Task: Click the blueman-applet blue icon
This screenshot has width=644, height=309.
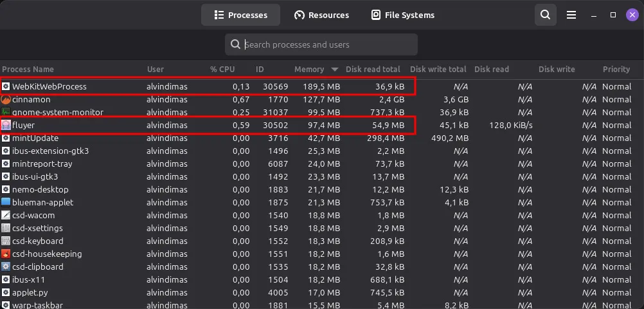Action: [6, 202]
